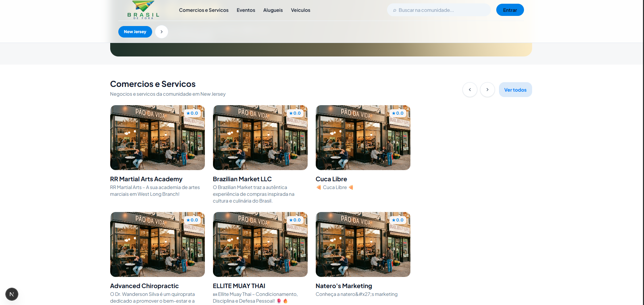Click the Cuca Libre title
The image size is (644, 305).
[331, 179]
